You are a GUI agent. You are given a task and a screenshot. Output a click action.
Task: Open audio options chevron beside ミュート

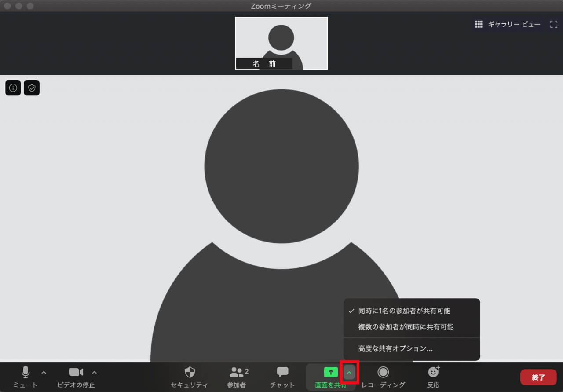(x=44, y=373)
